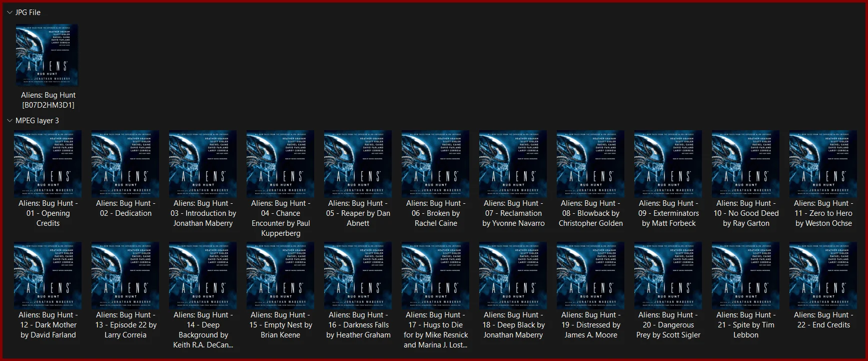Click file name "16 - Darkness Falls by Heather Graham"
868x361 pixels.
tap(358, 325)
